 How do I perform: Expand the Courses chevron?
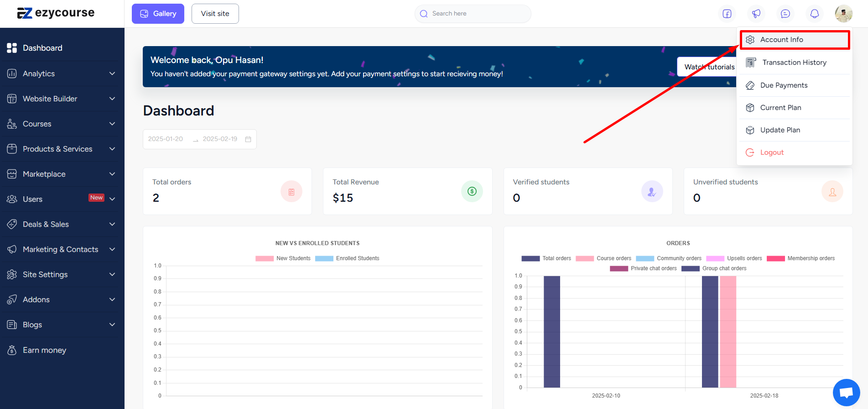[112, 124]
